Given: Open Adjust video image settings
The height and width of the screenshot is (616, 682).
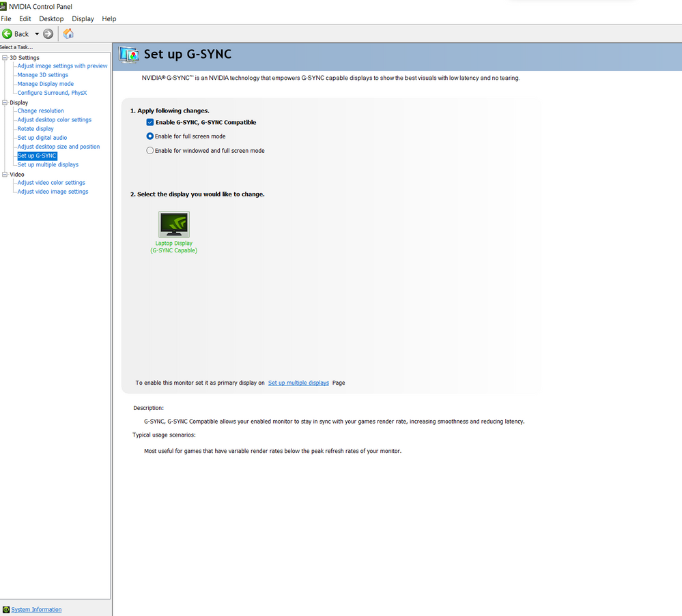Looking at the screenshot, I should click(x=53, y=192).
